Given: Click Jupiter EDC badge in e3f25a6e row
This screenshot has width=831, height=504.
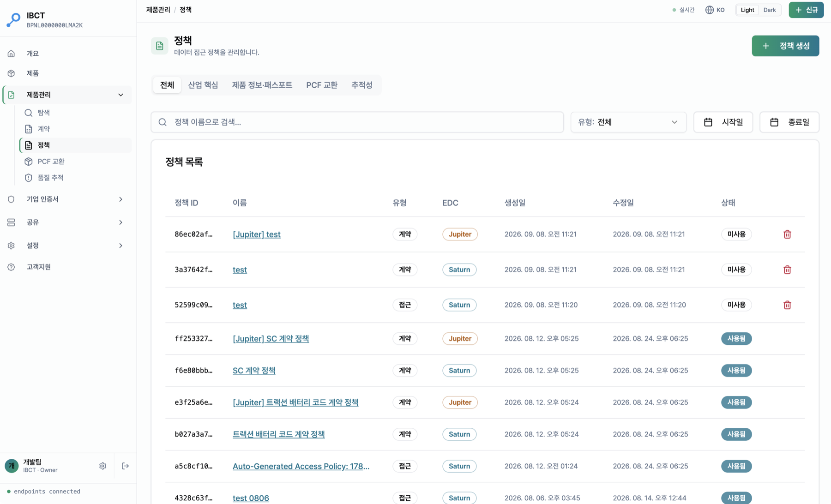Looking at the screenshot, I should (x=460, y=402).
